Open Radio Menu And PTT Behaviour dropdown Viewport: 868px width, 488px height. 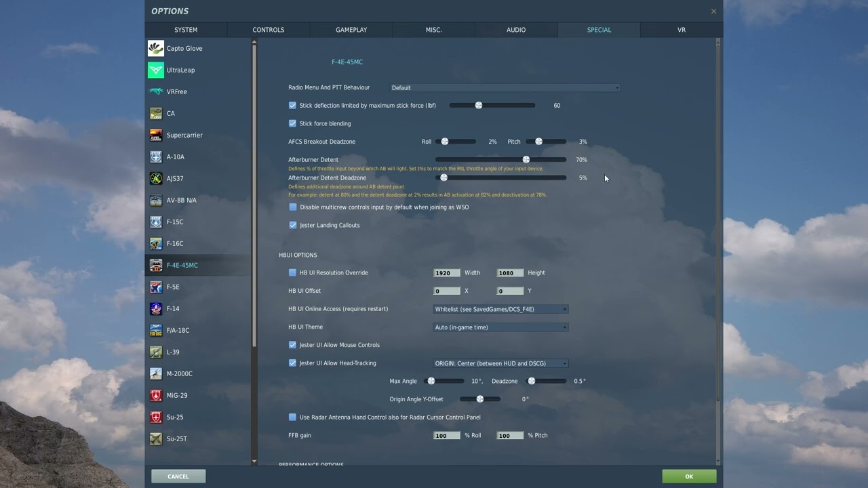[x=505, y=87]
